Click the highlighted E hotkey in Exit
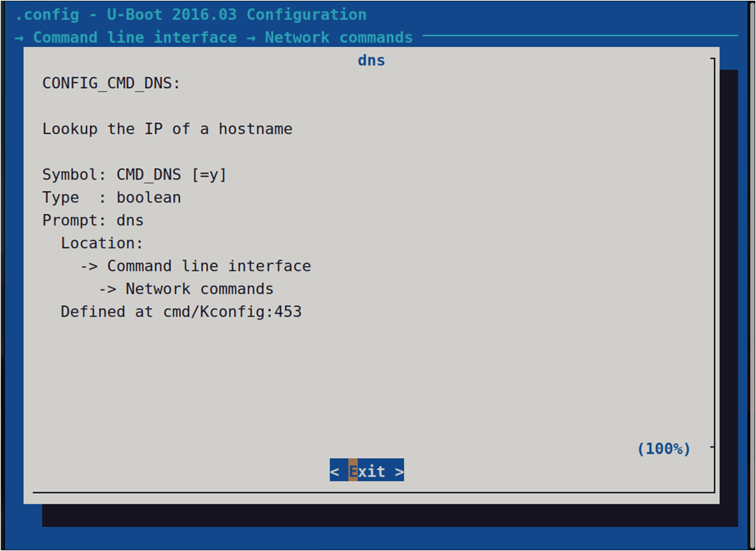The width and height of the screenshot is (756, 551). (x=353, y=471)
